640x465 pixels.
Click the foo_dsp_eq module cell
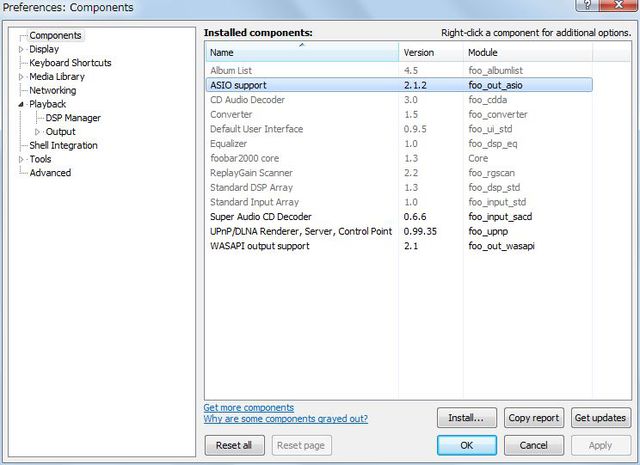coord(493,144)
